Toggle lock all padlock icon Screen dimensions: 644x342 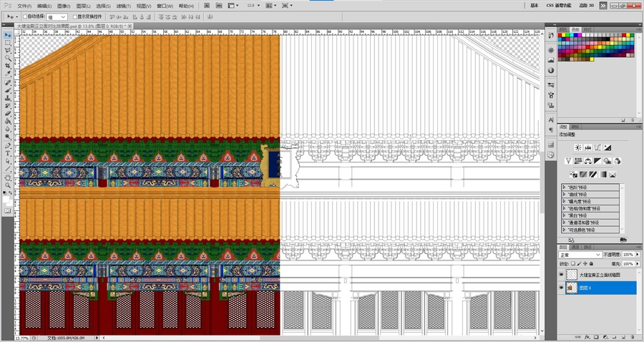(x=592, y=264)
